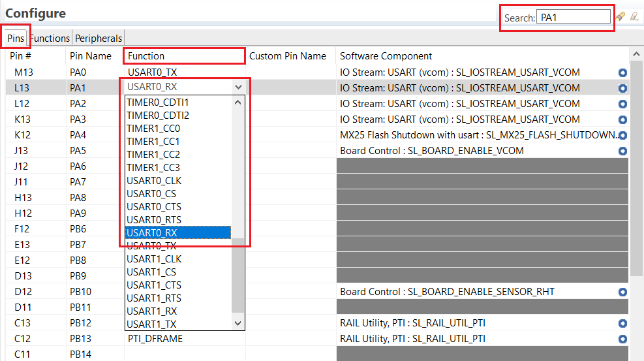This screenshot has width=644, height=361.
Task: Choose TIMER1_CC0 in the dropdown list
Action: click(153, 129)
